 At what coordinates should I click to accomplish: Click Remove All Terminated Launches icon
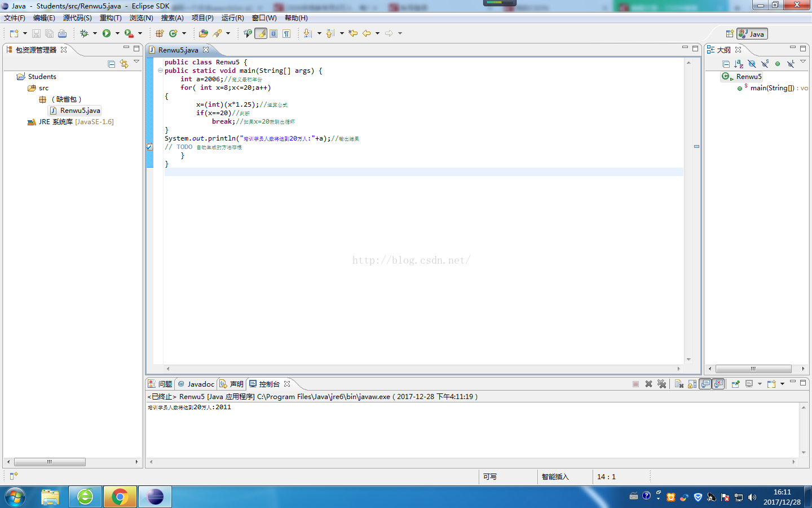(x=661, y=384)
